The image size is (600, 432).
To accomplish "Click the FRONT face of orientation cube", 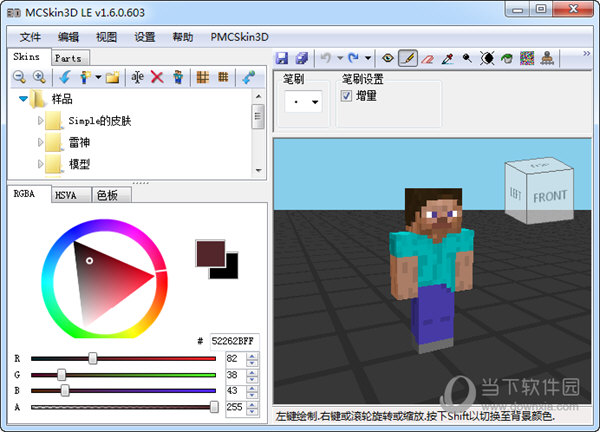I will (550, 196).
